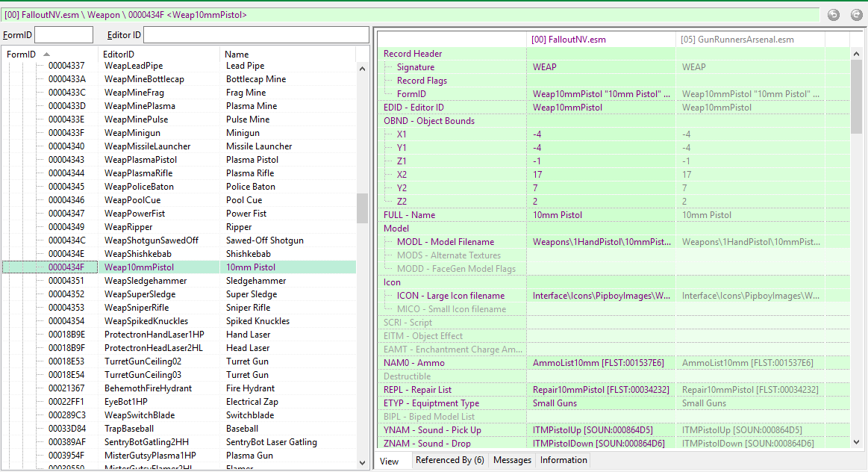Viewport: 868px width, 472px height.
Task: Select the [00] FalloutNV.esm column header
Action: click(x=601, y=40)
